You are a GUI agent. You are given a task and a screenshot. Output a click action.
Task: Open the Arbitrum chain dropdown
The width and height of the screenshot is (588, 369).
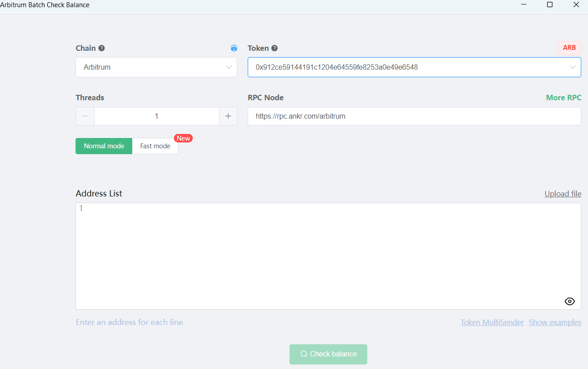156,67
